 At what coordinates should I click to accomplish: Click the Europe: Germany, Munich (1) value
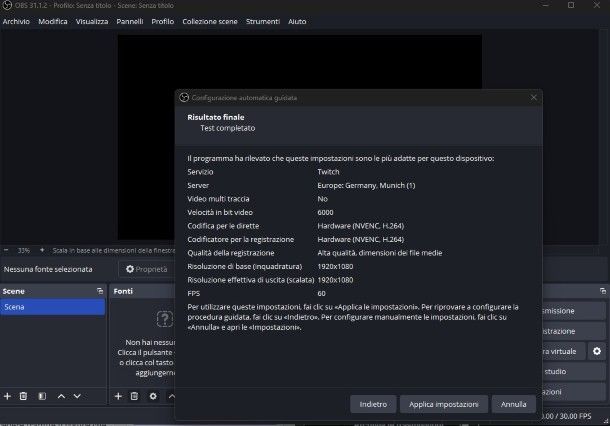366,185
